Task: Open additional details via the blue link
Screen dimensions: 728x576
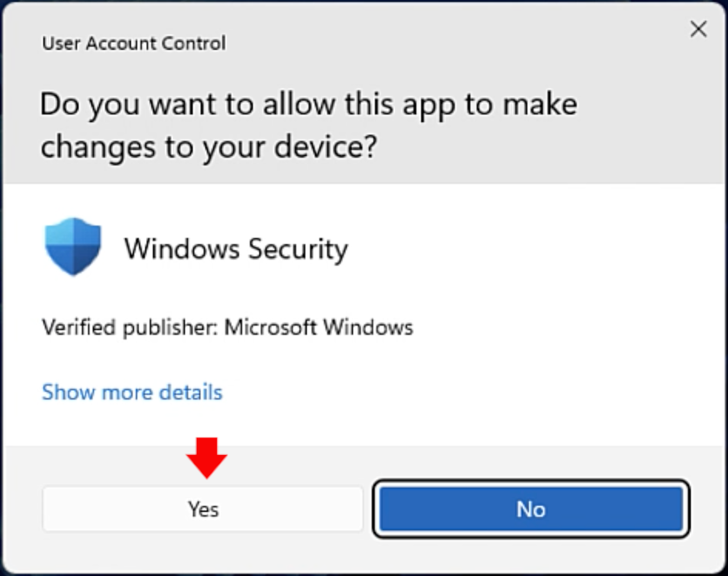Action: (132, 392)
